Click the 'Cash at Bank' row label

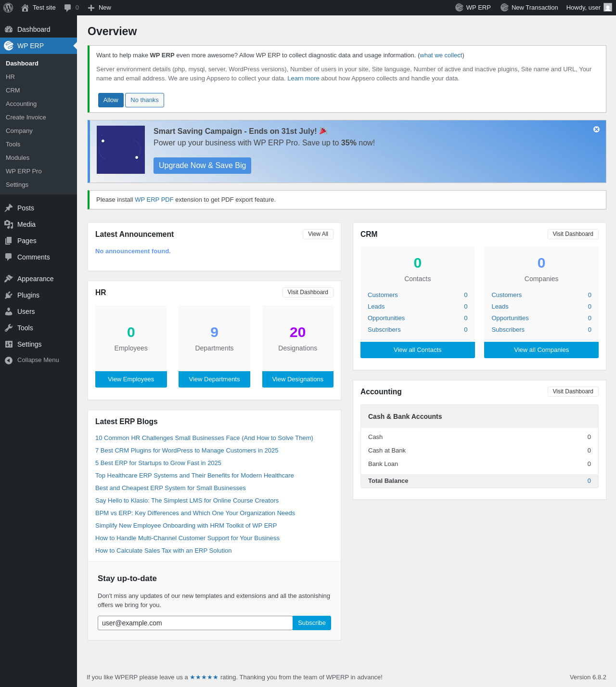coord(387,451)
